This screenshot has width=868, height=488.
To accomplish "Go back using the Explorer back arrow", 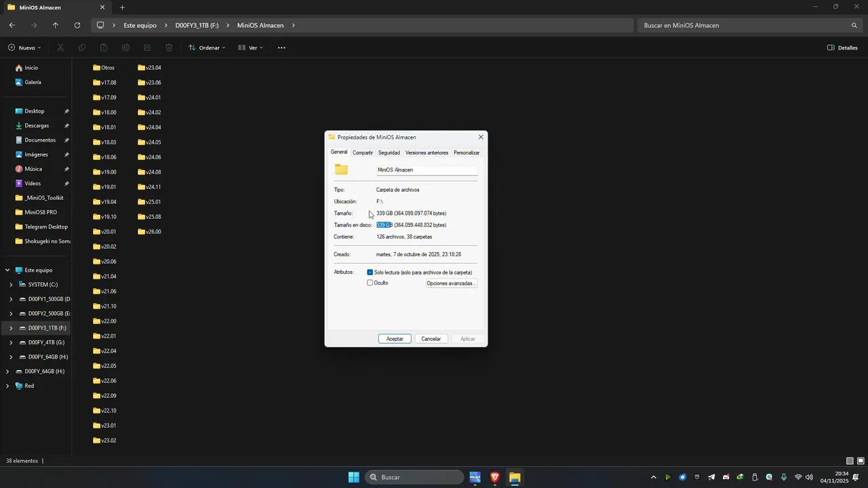I will (12, 25).
